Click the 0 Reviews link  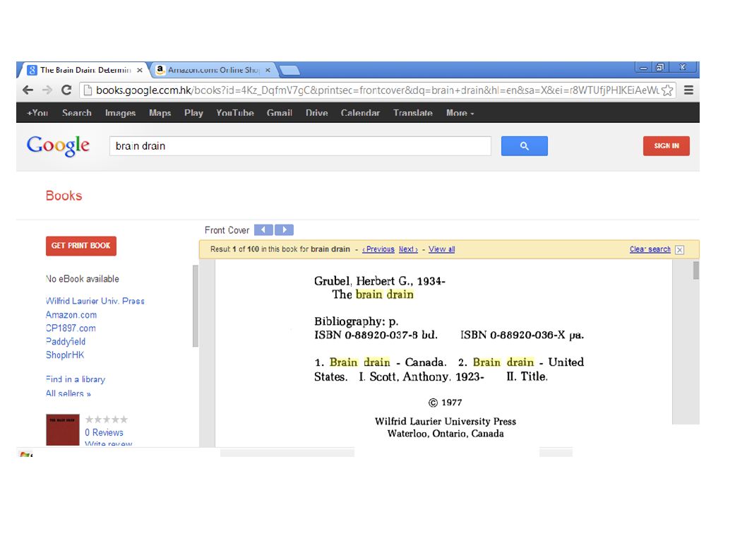[104, 433]
